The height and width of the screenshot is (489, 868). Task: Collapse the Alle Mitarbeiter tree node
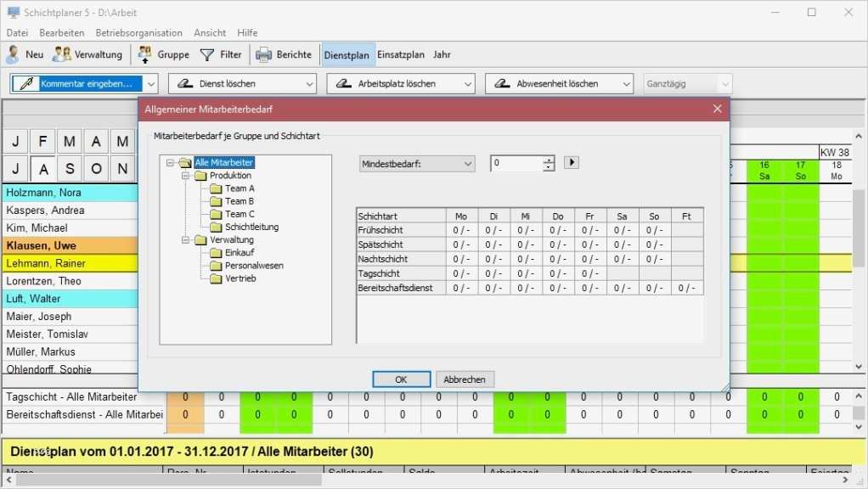(170, 163)
